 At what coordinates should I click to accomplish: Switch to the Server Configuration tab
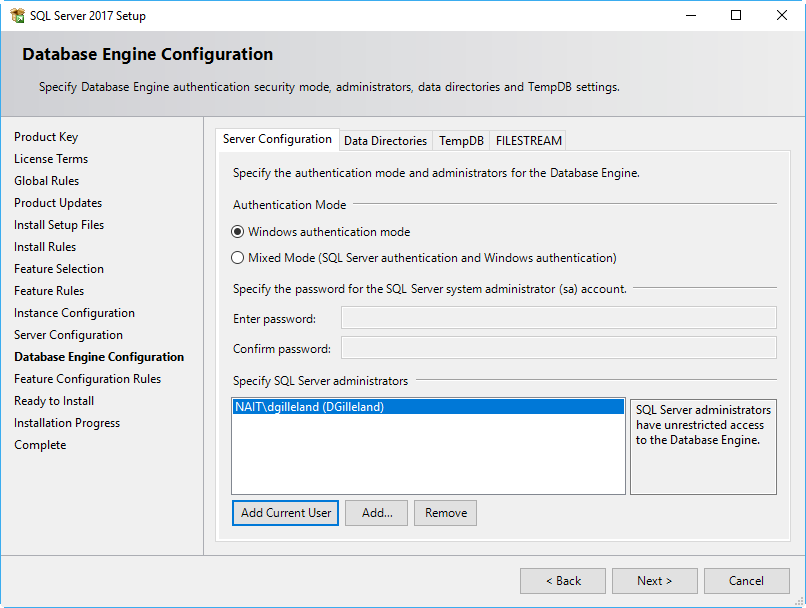(x=277, y=139)
